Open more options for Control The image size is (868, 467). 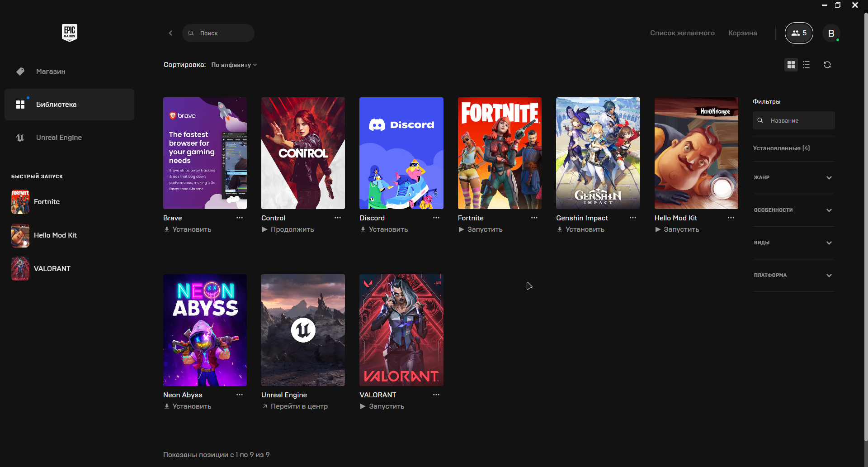[x=338, y=218]
